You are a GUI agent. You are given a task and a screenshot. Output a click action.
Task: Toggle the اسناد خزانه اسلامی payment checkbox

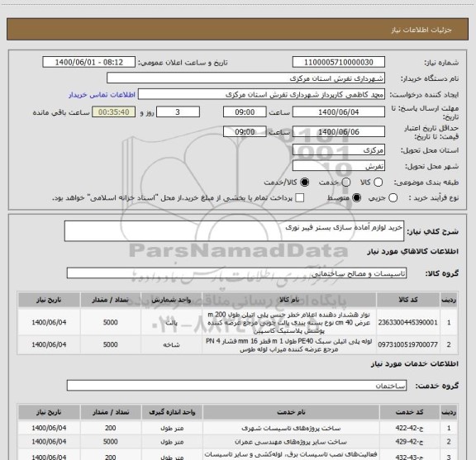300,198
